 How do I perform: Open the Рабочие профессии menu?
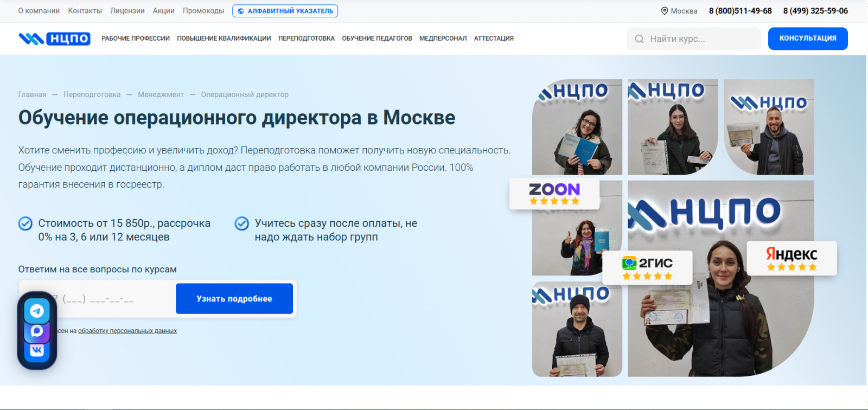(x=136, y=39)
